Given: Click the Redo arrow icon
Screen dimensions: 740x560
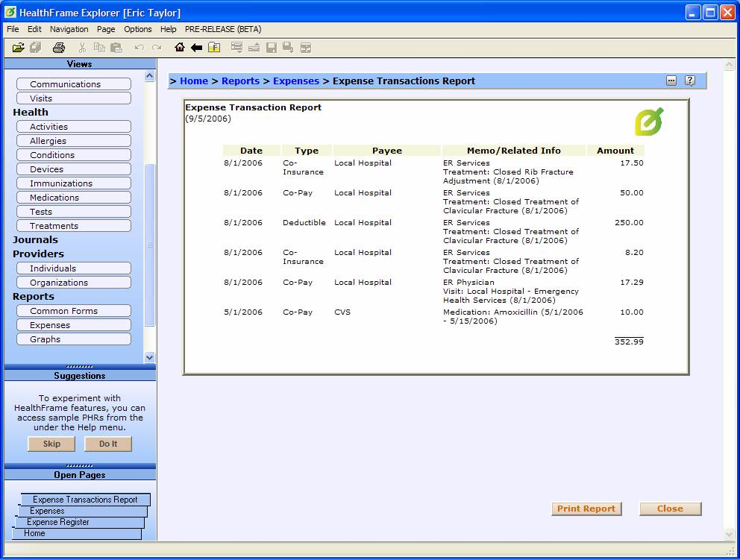Looking at the screenshot, I should (157, 48).
